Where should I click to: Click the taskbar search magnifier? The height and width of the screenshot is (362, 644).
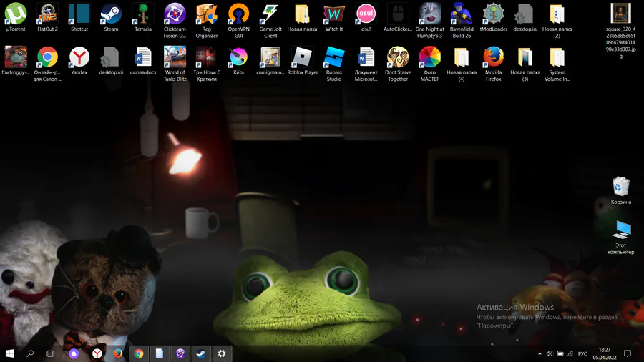[30, 353]
